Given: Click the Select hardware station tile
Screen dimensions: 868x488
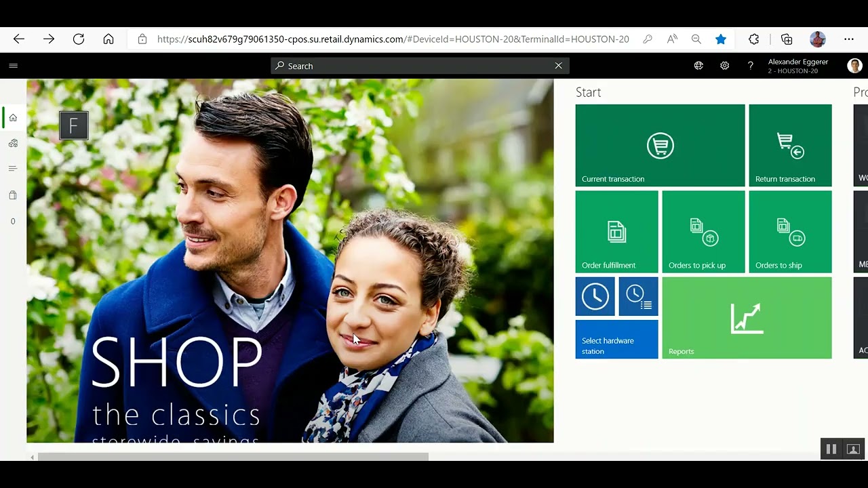Looking at the screenshot, I should click(x=616, y=340).
